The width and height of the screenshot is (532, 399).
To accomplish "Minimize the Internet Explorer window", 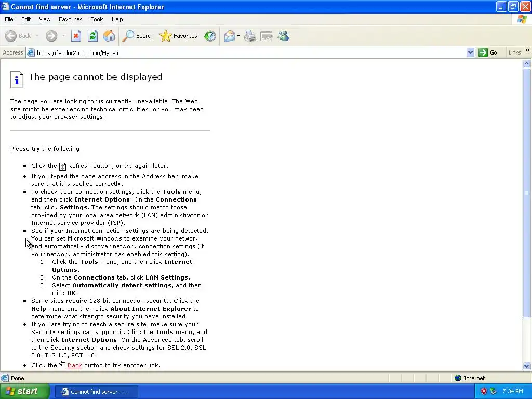I will 501,6.
